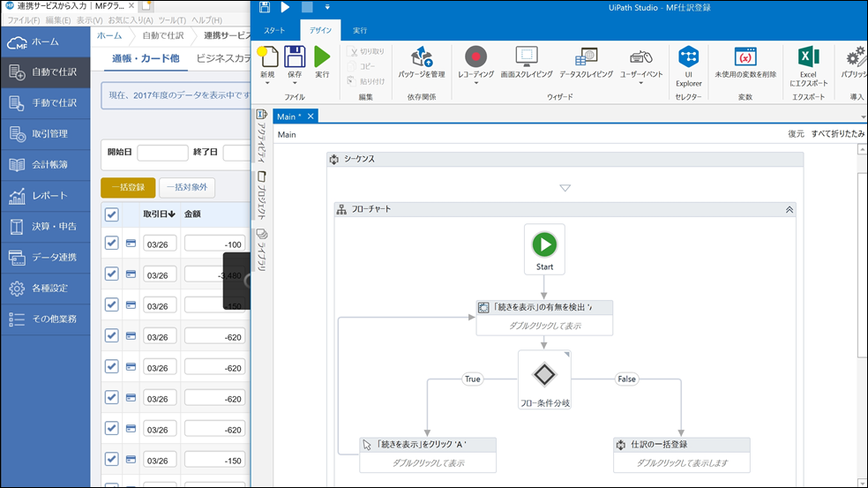Click the 一括対象外 button
Image resolution: width=868 pixels, height=488 pixels.
click(x=187, y=187)
